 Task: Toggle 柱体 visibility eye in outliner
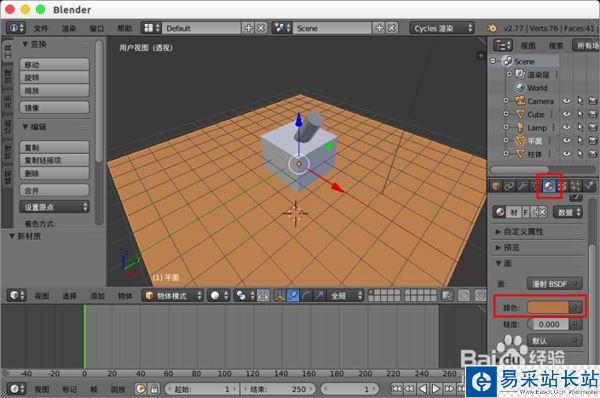coord(567,154)
